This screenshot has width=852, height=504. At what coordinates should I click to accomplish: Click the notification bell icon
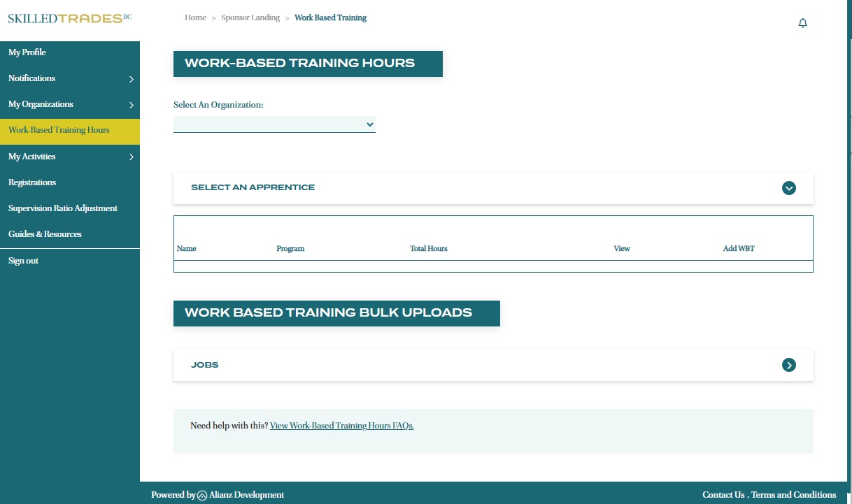[802, 23]
